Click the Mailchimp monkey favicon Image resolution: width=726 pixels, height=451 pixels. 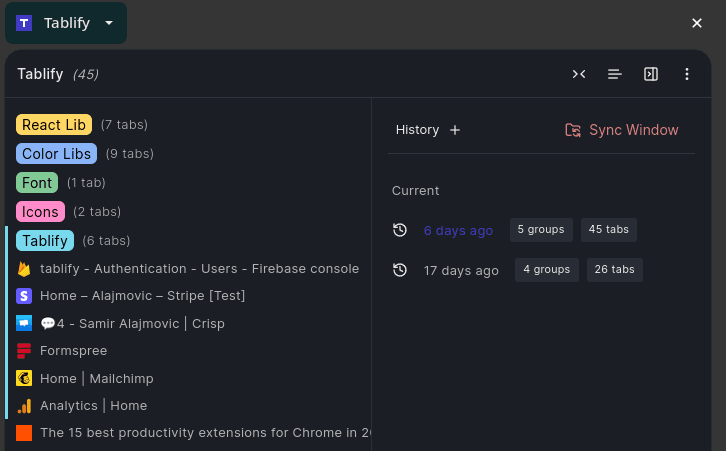tap(24, 378)
